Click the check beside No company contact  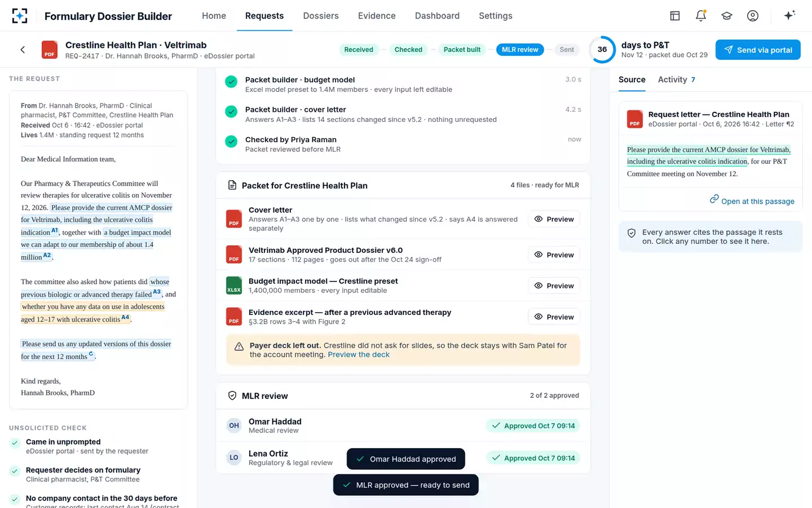15,500
